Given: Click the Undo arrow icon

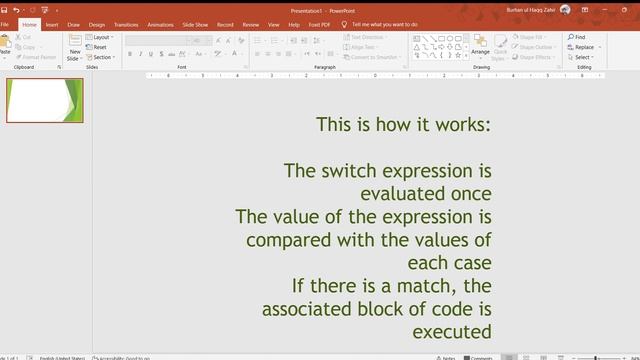Looking at the screenshot, I should pos(16,10).
